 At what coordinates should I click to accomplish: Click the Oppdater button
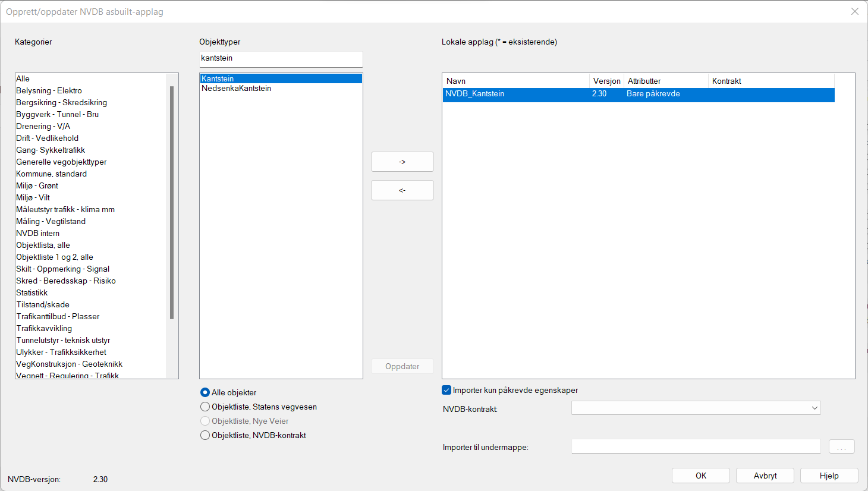(402, 366)
